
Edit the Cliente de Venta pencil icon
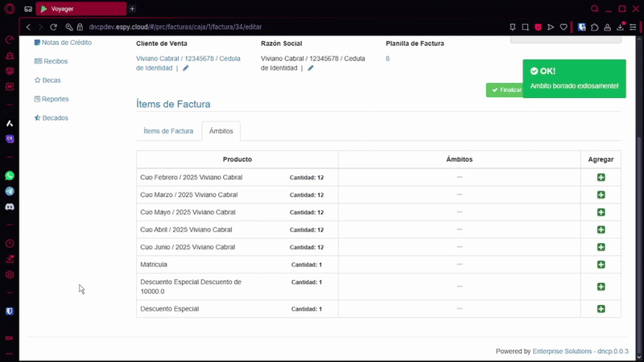(x=186, y=68)
